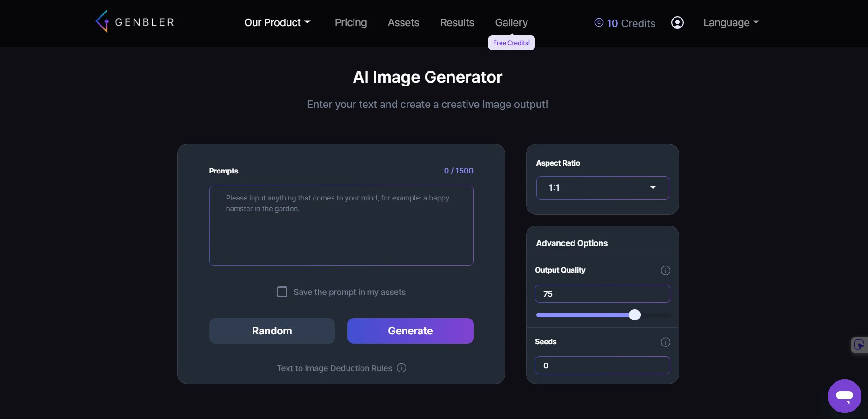Open the user account icon
Viewport: 868px width, 419px height.
click(677, 22)
